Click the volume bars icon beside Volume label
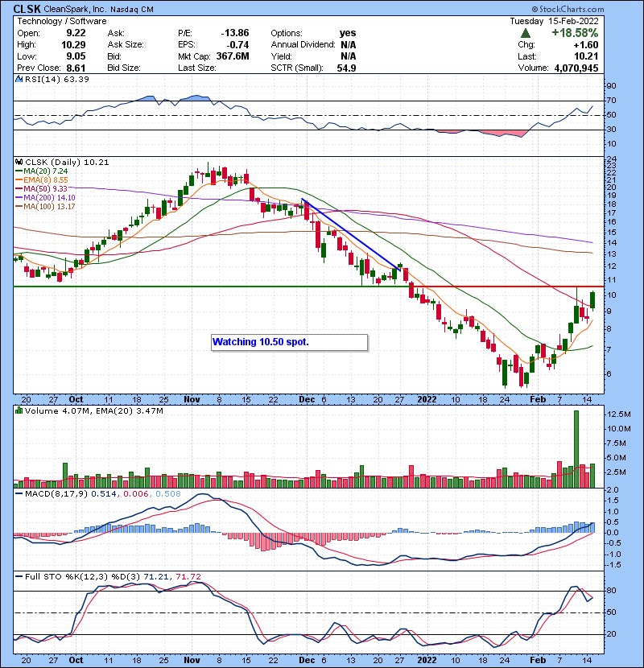Image resolution: width=644 pixels, height=668 pixels. [x=19, y=410]
